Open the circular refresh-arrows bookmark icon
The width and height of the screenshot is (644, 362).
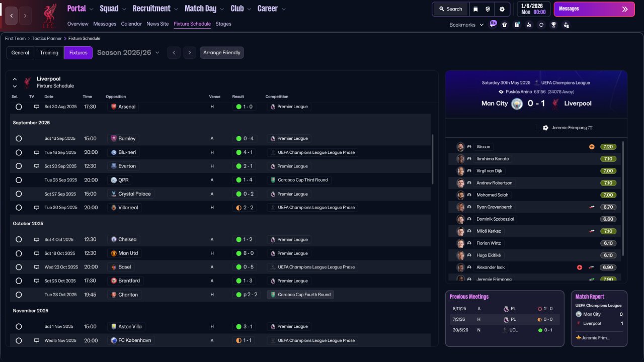tap(541, 25)
